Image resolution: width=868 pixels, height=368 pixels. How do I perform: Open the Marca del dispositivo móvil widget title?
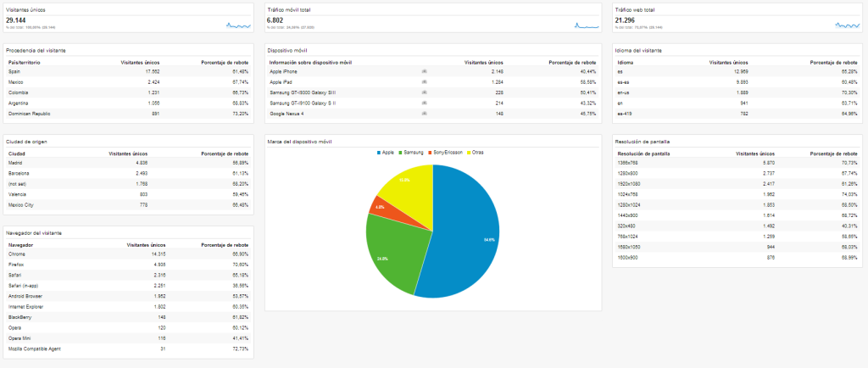click(298, 142)
